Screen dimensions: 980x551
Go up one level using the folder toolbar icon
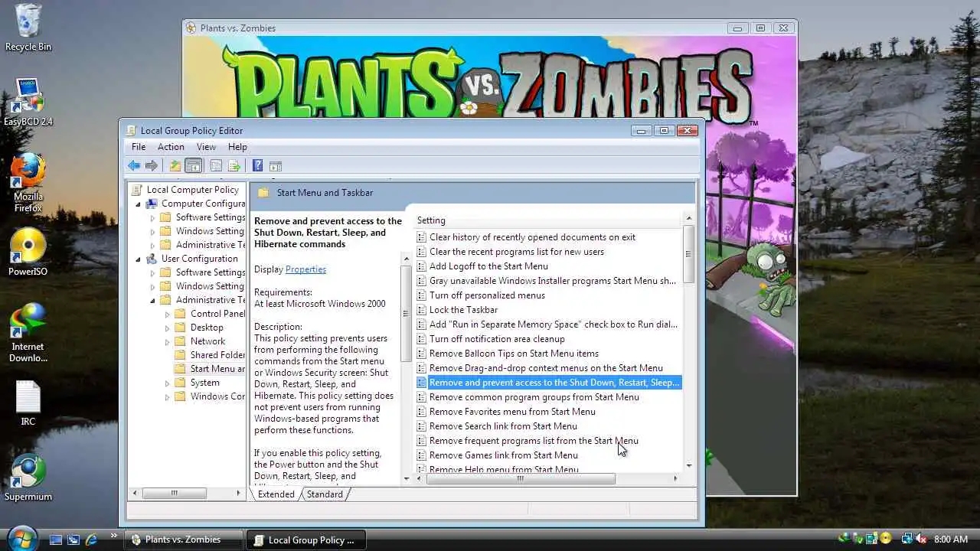point(175,165)
